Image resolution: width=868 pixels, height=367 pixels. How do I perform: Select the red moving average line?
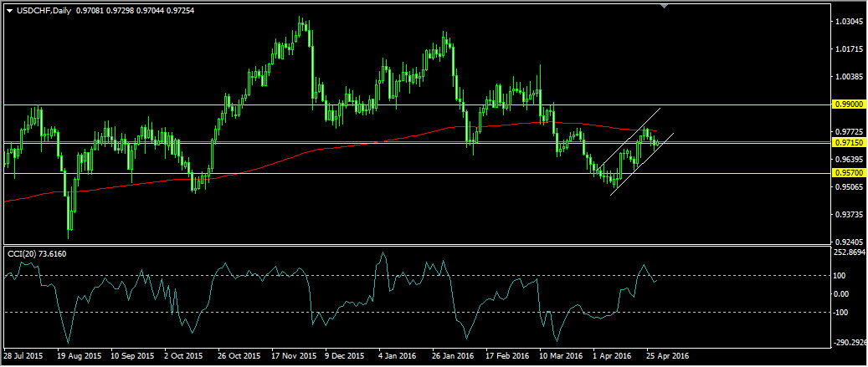pyautogui.click(x=332, y=150)
